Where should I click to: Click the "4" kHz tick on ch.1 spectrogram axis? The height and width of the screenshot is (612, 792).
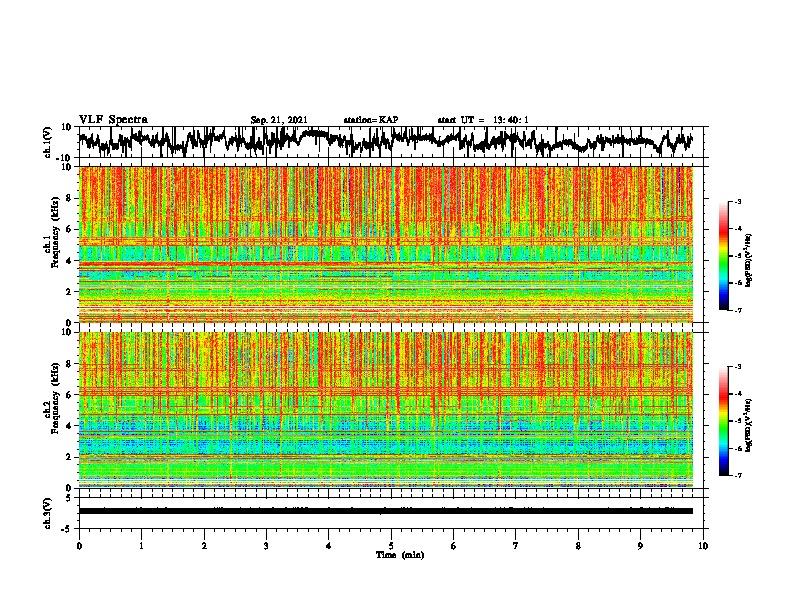(69, 261)
